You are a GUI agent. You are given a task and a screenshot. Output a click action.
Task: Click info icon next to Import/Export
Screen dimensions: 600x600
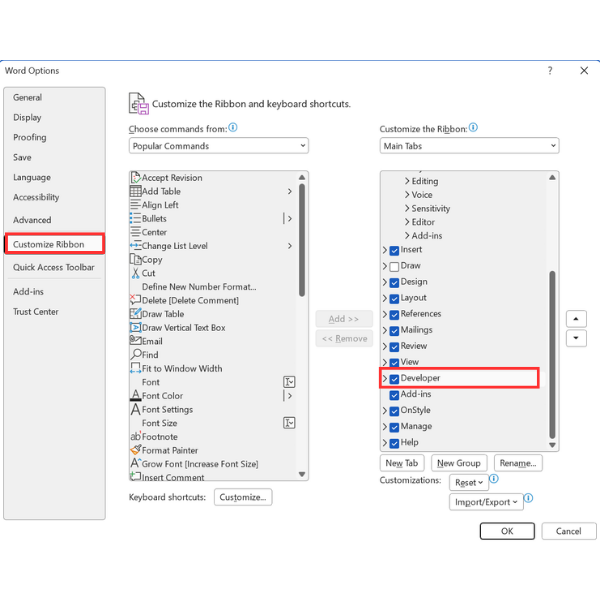pyautogui.click(x=528, y=498)
